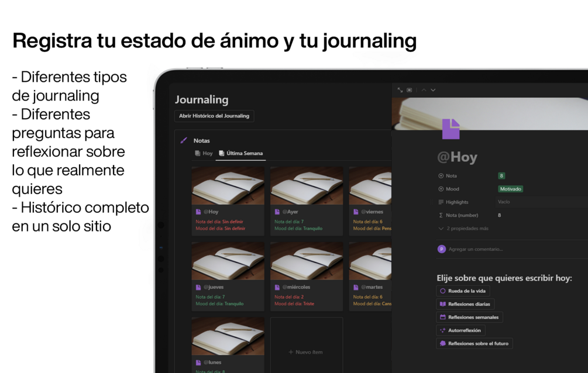This screenshot has width=588, height=373.
Task: Click the Journaling page heading
Action: tap(202, 100)
